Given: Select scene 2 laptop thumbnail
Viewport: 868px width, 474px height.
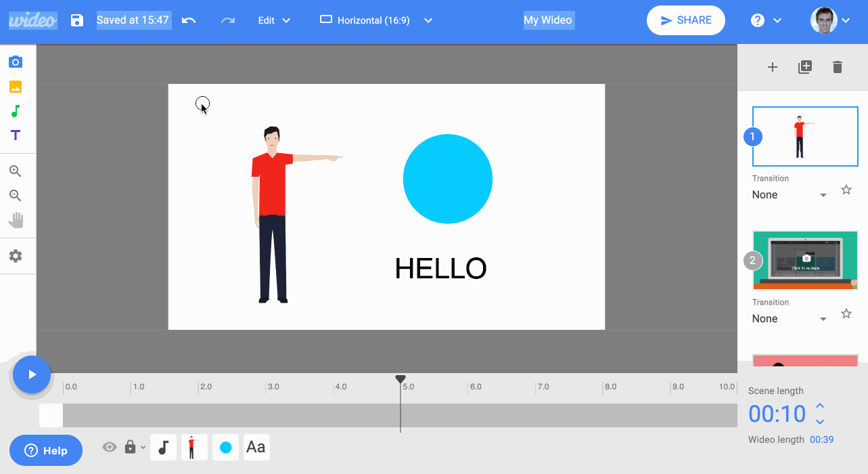Looking at the screenshot, I should (x=805, y=261).
